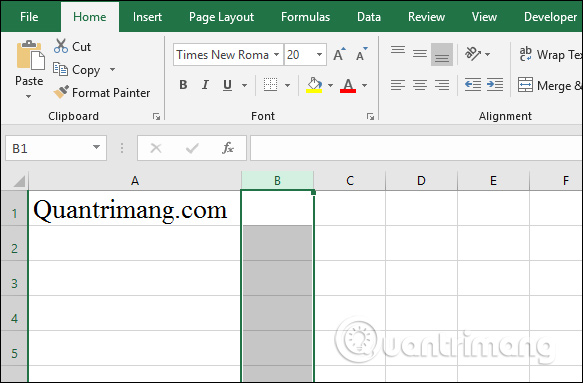Switch to the Developer tab
This screenshot has height=383, width=583.
click(550, 17)
